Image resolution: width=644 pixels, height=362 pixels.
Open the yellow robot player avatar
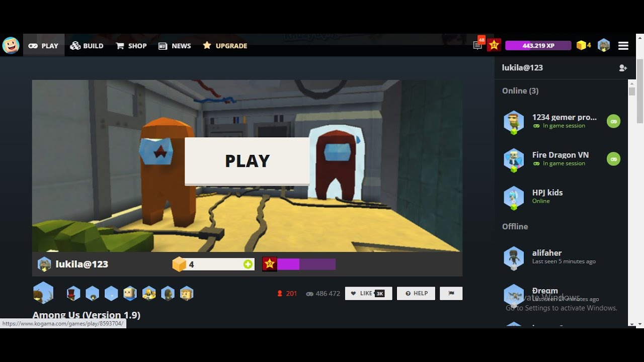(149, 293)
